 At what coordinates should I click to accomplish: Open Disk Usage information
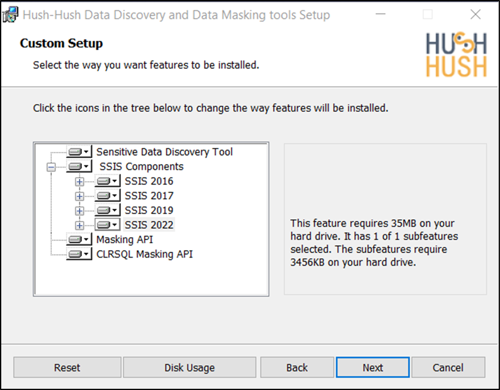[190, 367]
